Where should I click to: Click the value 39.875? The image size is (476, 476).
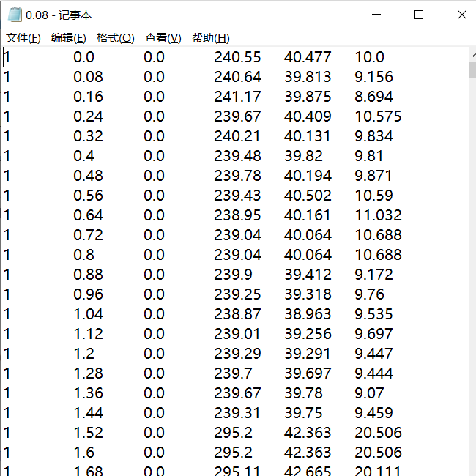click(308, 97)
